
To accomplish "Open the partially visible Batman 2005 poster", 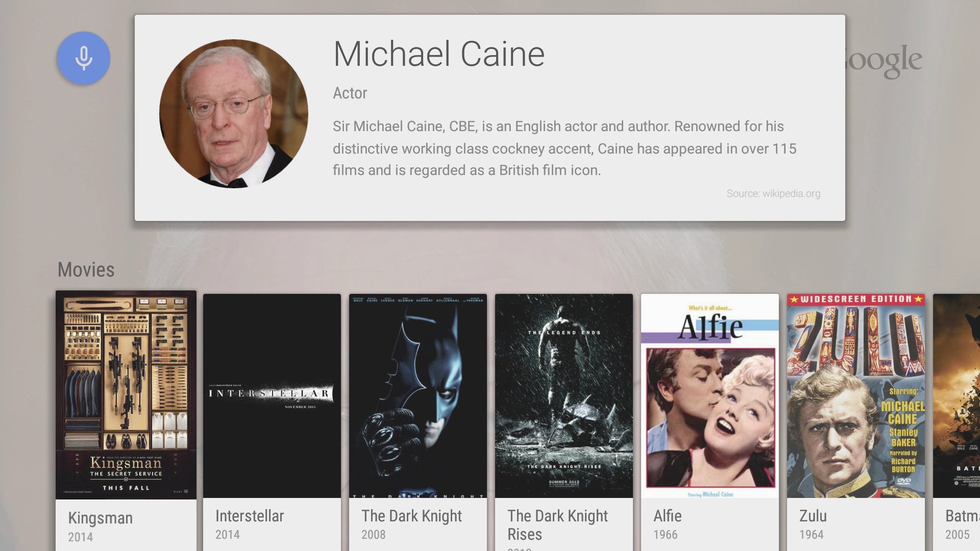I will [x=958, y=395].
